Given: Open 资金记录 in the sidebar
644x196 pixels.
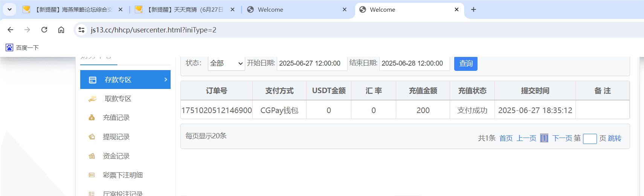Looking at the screenshot, I should pos(116,156).
